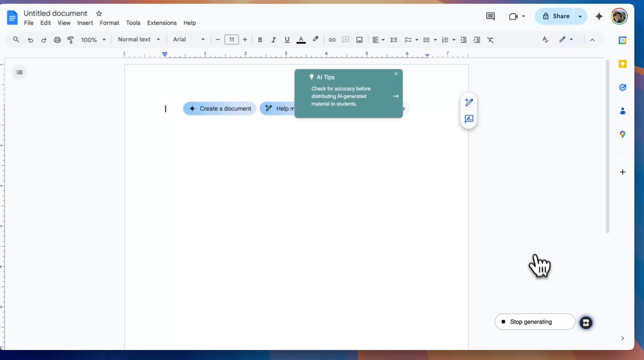Insert a checklist
The height and width of the screenshot is (360, 644).
(408, 40)
